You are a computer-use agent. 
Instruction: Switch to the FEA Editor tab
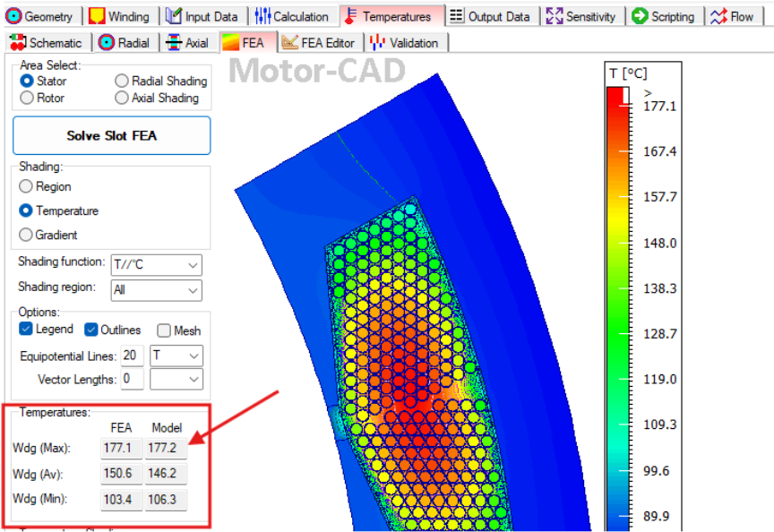[319, 42]
